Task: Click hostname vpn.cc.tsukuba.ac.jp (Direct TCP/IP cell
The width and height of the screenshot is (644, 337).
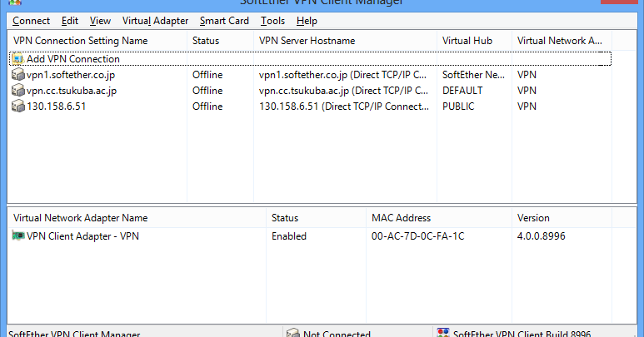Action: pos(343,91)
